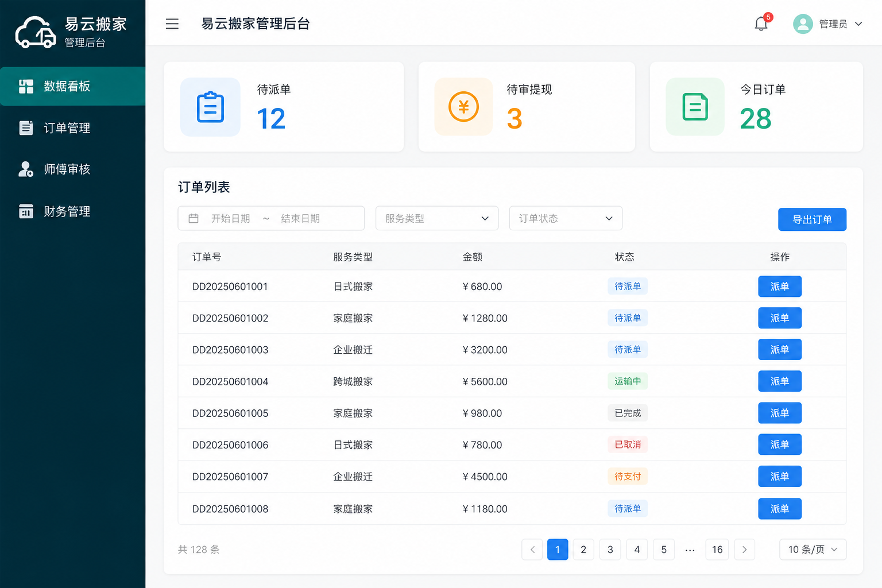Click the pagination ellipsis jump button
The height and width of the screenshot is (588, 882).
pos(690,550)
